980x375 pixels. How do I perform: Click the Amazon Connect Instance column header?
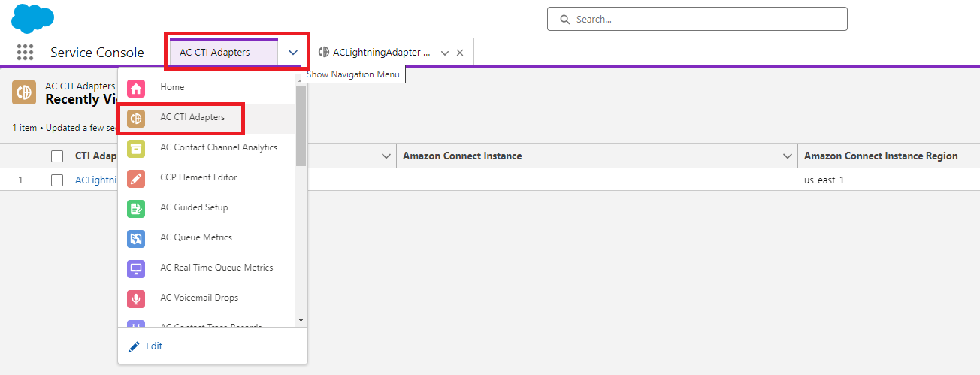tap(462, 156)
